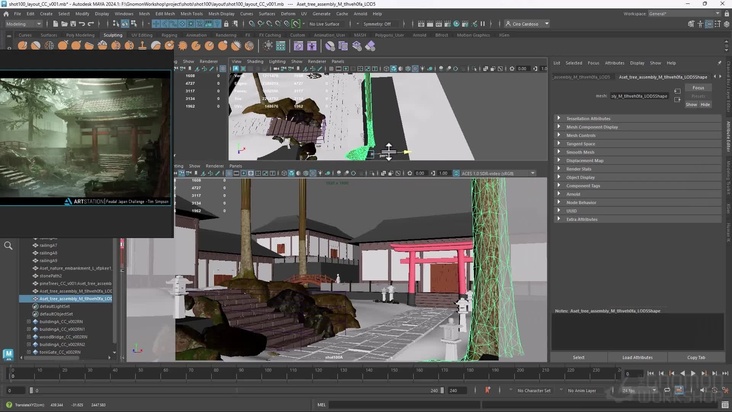Click the Maya M icon at sidebar bottom
732x412 pixels.
(x=8, y=354)
